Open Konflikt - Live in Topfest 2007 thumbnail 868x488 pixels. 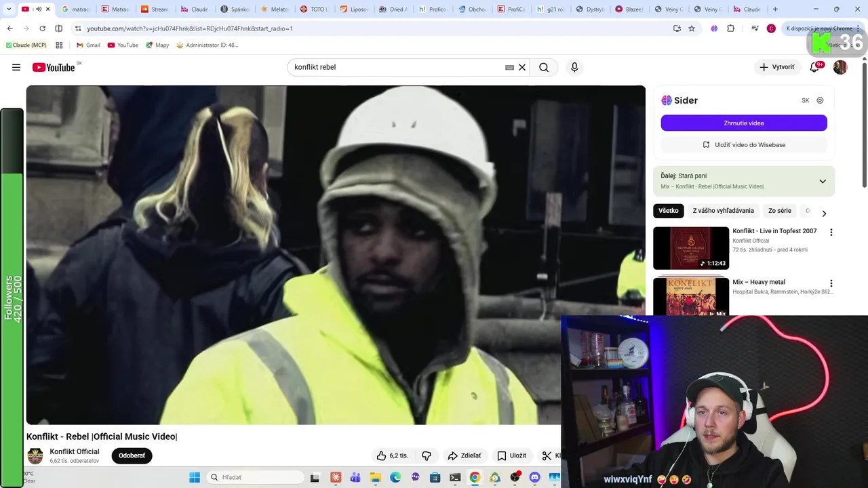(x=691, y=248)
